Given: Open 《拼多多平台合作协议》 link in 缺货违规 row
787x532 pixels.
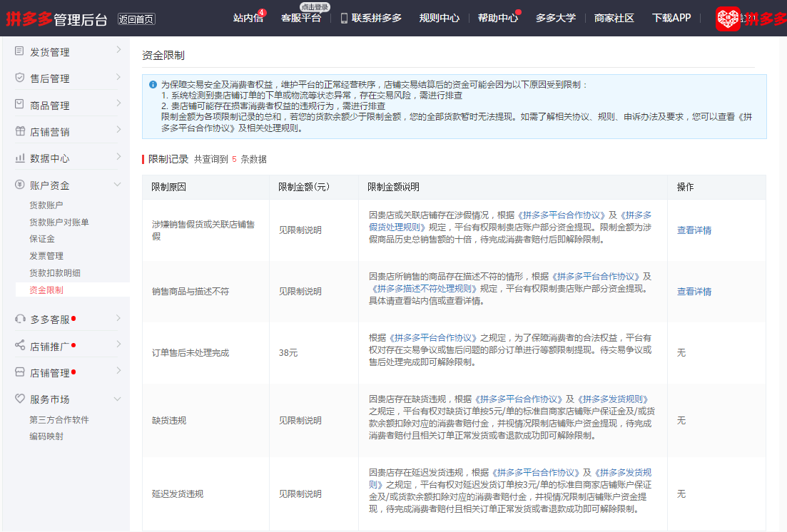Looking at the screenshot, I should click(x=518, y=399).
